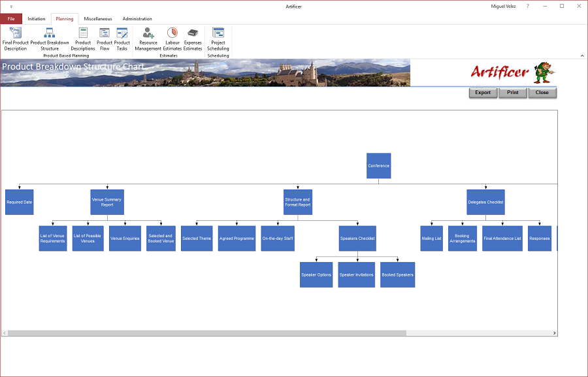Screen dimensions: 588x377
Task: Select the List of Venue Requirements node
Action: [x=53, y=238]
